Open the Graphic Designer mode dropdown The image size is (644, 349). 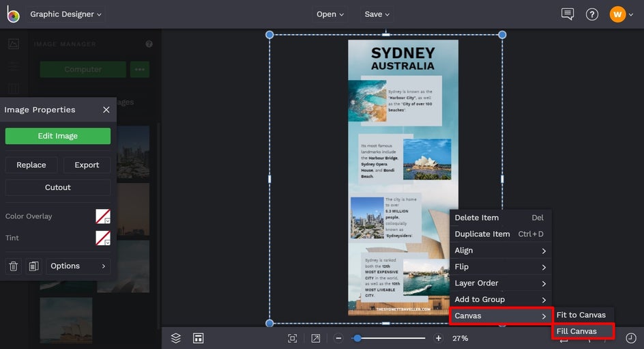pos(65,14)
